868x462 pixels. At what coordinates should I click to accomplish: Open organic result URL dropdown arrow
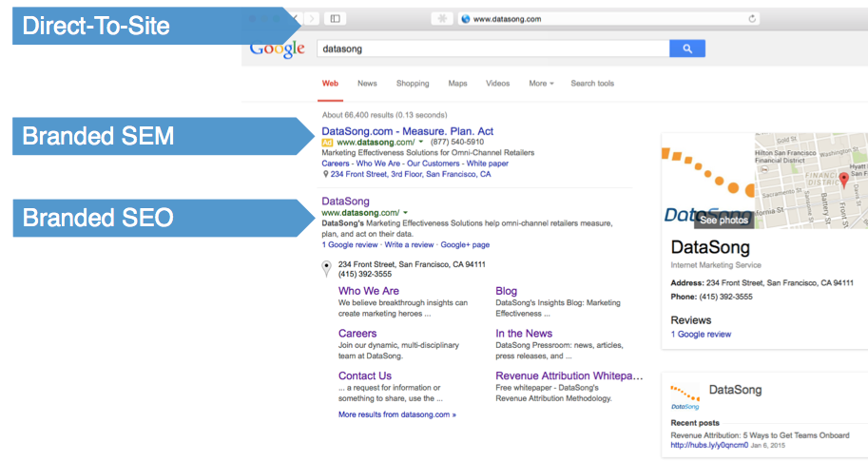(405, 213)
